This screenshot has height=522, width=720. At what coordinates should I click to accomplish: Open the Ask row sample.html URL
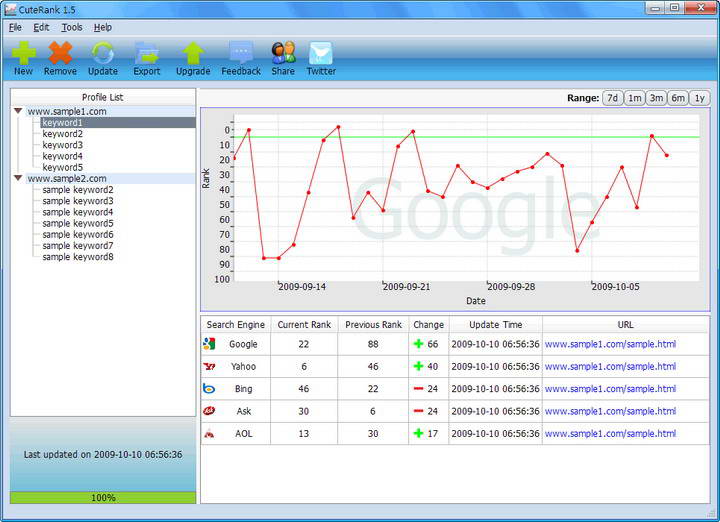point(610,411)
